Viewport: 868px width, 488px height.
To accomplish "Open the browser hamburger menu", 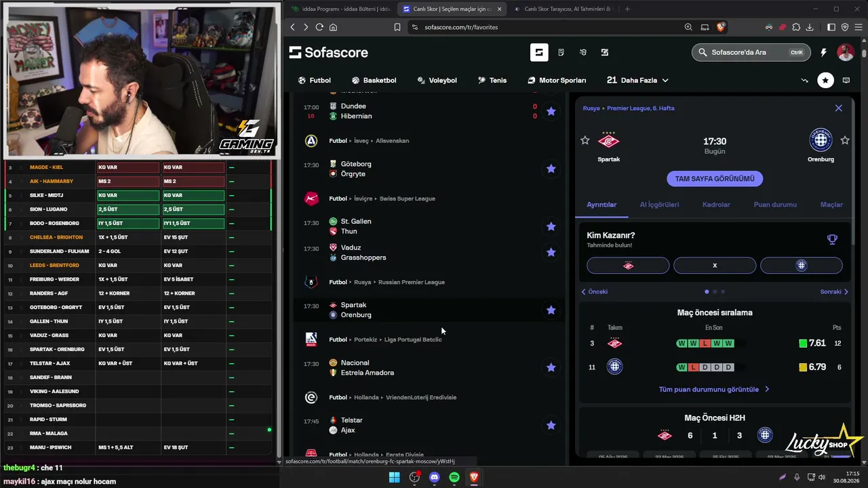I will pyautogui.click(x=858, y=27).
